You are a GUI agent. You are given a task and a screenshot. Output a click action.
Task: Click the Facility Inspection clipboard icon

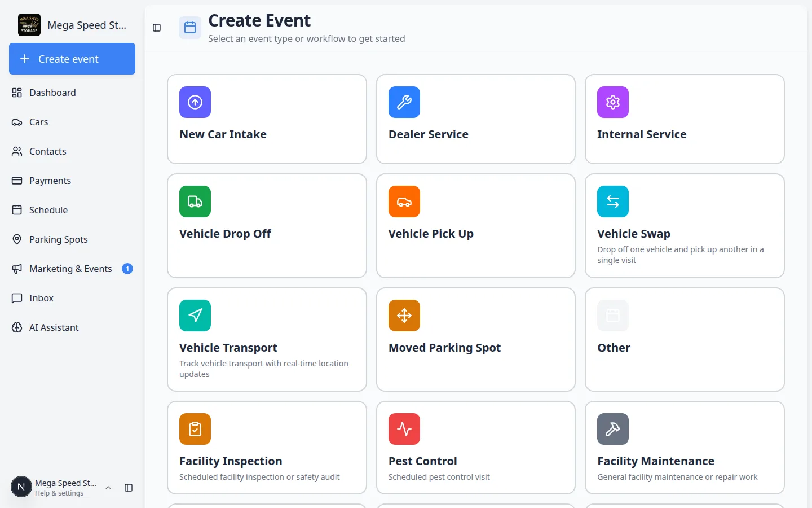tap(195, 429)
